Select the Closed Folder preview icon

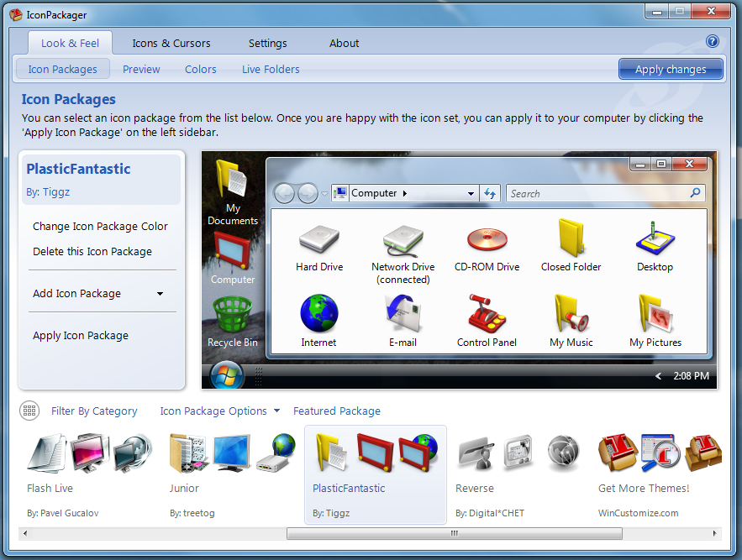click(571, 242)
